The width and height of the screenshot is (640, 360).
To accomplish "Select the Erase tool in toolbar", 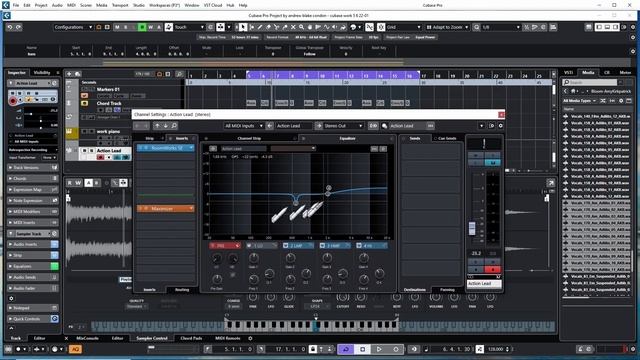I will pos(268,27).
